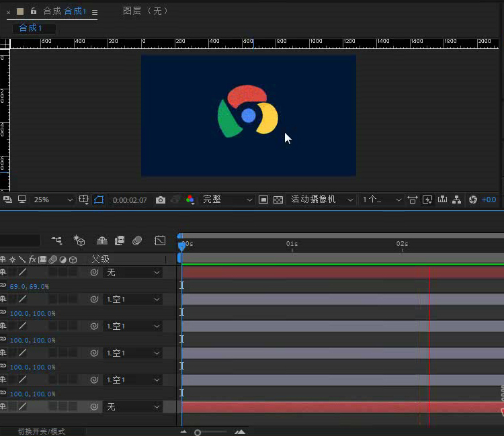Toggle quality switch in highlighted bottom layer row
504x436 pixels.
click(x=22, y=406)
